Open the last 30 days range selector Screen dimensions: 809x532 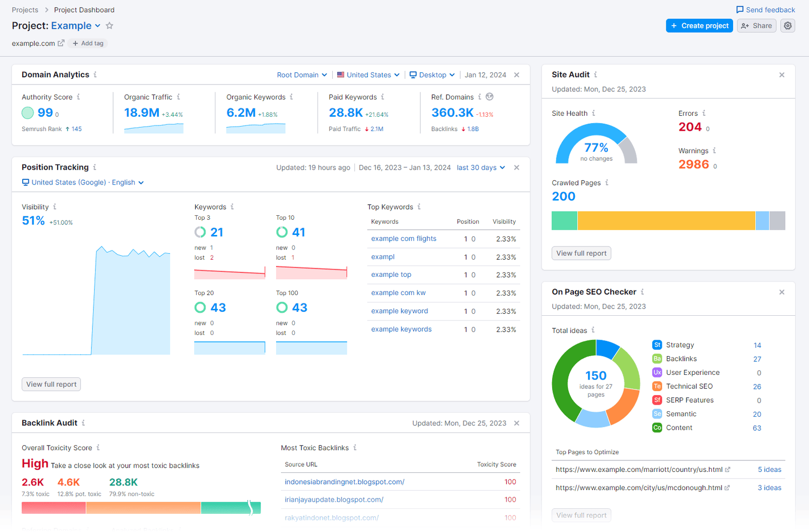[x=480, y=167]
